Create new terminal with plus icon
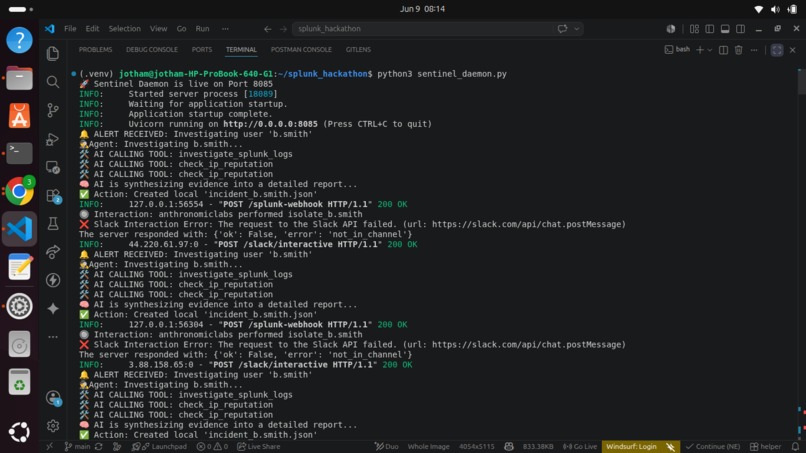806x453 pixels. pos(700,50)
